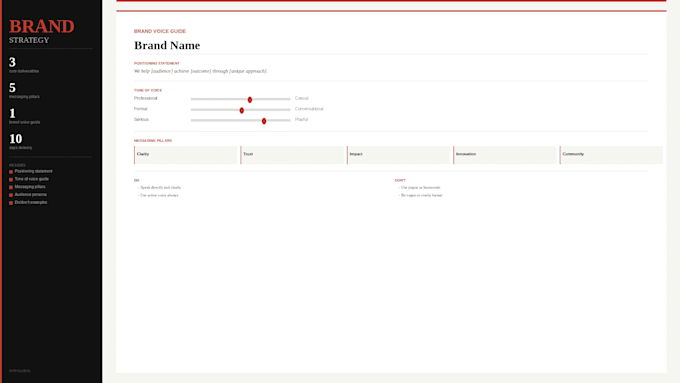Select the Clarity messaging pillar card
The width and height of the screenshot is (680, 383).
coord(186,155)
